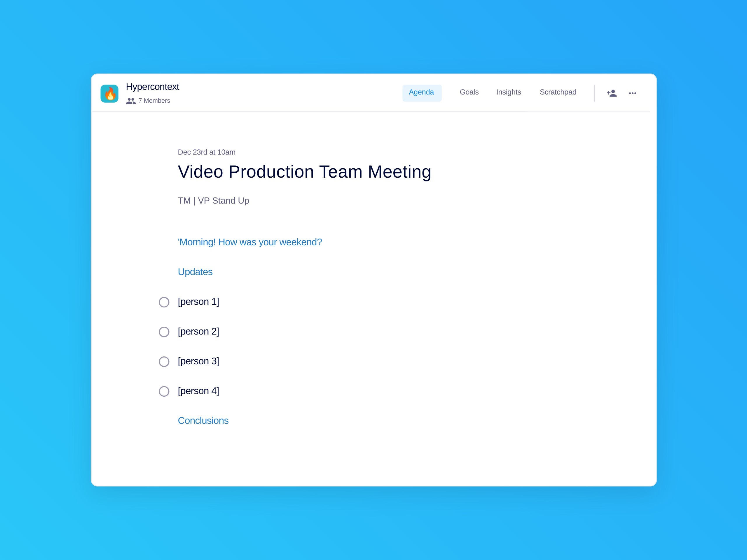Click the circle next to person 1
This screenshot has width=747, height=560.
[164, 302]
